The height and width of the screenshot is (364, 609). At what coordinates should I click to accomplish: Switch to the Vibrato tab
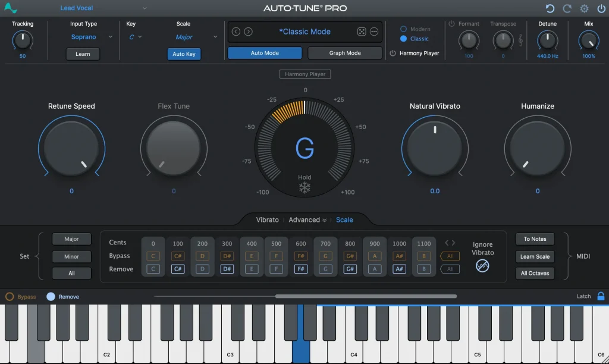tap(267, 219)
